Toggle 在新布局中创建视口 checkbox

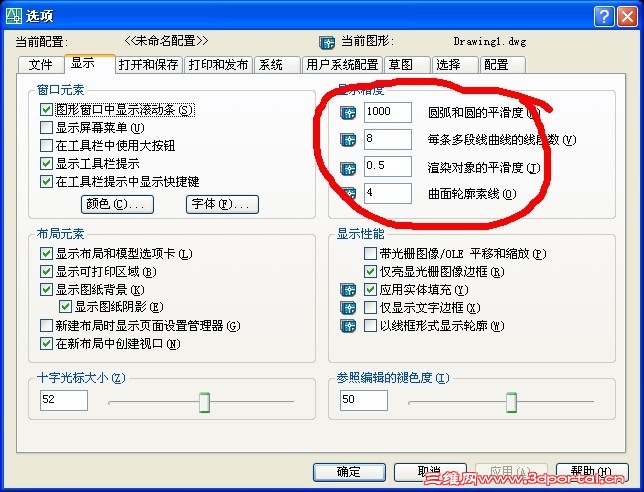click(x=46, y=343)
